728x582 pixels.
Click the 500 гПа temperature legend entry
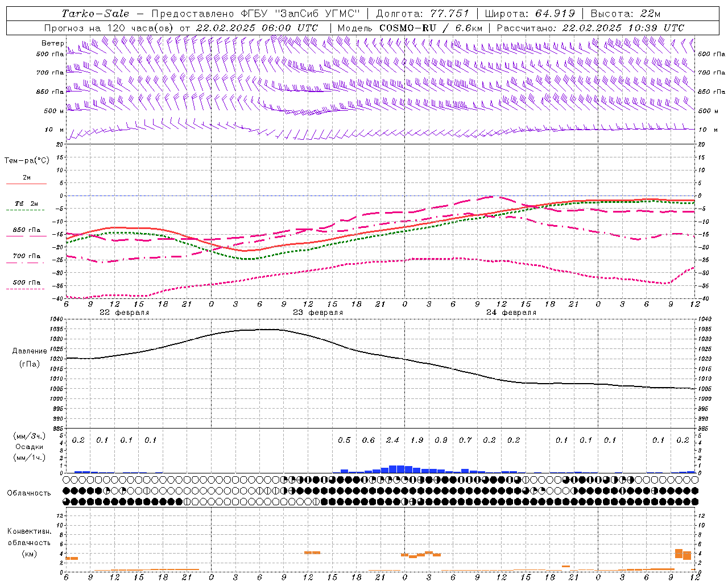pyautogui.click(x=27, y=282)
